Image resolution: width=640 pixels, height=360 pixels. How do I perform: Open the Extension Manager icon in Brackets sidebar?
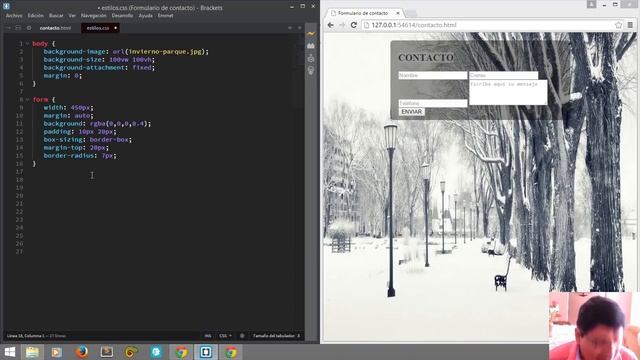pos(311,46)
